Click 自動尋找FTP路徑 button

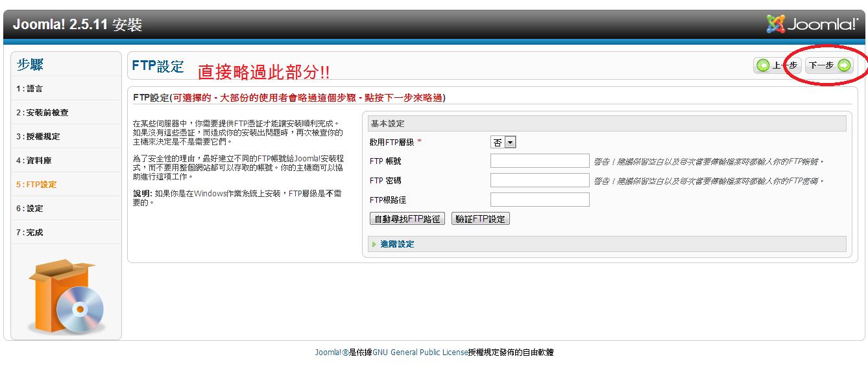pyautogui.click(x=407, y=219)
